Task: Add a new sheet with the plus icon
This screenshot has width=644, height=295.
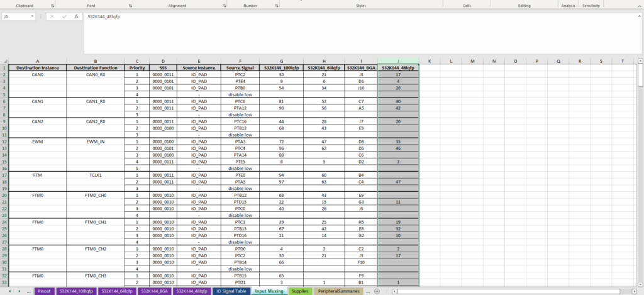Action: pos(377,291)
